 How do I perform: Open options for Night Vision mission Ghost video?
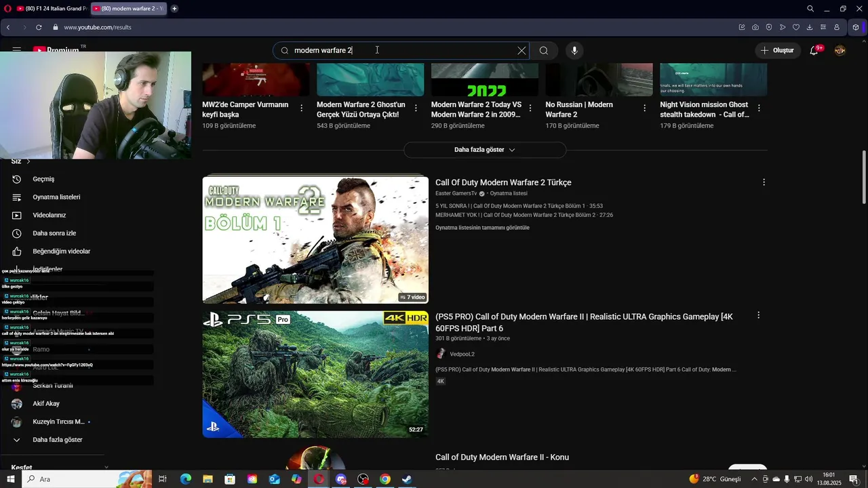click(759, 108)
